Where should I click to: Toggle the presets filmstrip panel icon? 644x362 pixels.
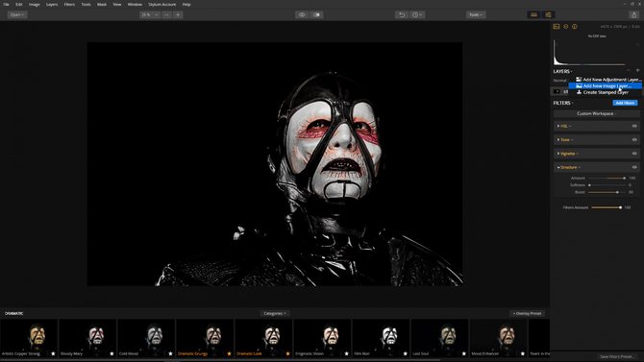pyautogui.click(x=533, y=14)
